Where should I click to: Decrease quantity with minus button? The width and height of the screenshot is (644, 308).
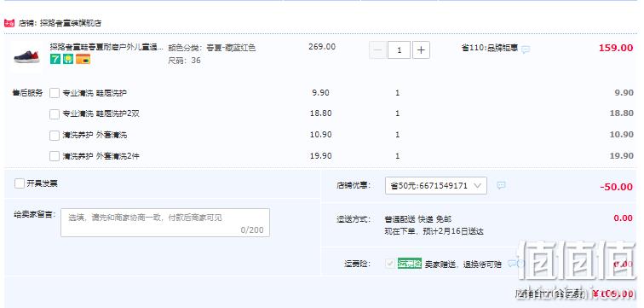point(378,50)
